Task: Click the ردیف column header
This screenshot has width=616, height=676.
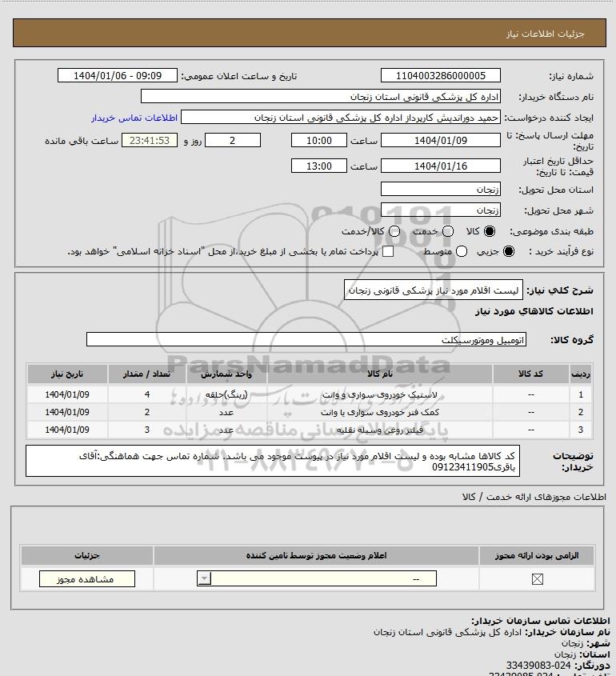Action: coord(581,374)
